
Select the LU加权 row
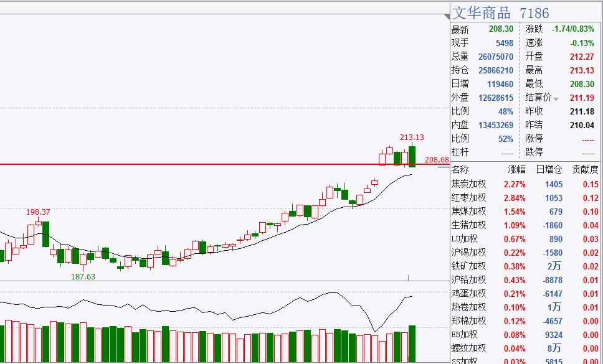(x=525, y=239)
